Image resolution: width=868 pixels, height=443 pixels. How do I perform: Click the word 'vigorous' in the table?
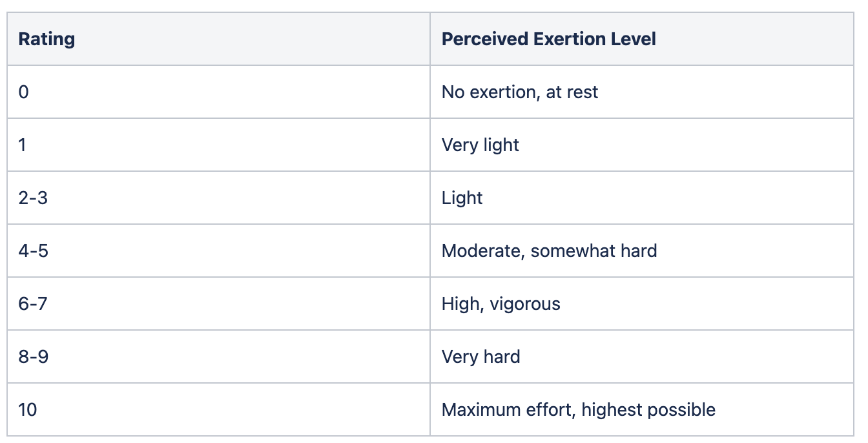(525, 304)
